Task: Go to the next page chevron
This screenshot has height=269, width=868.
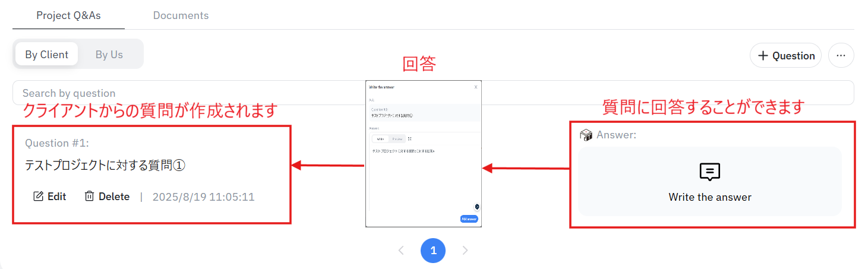Action: [x=465, y=251]
